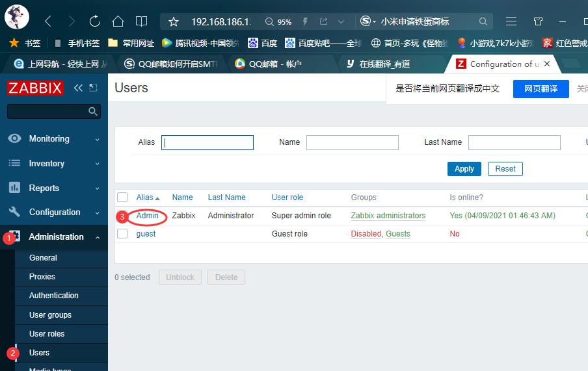Click the 网页翻译 translate button
Screen dimensions: 588x371
pyautogui.click(x=541, y=89)
